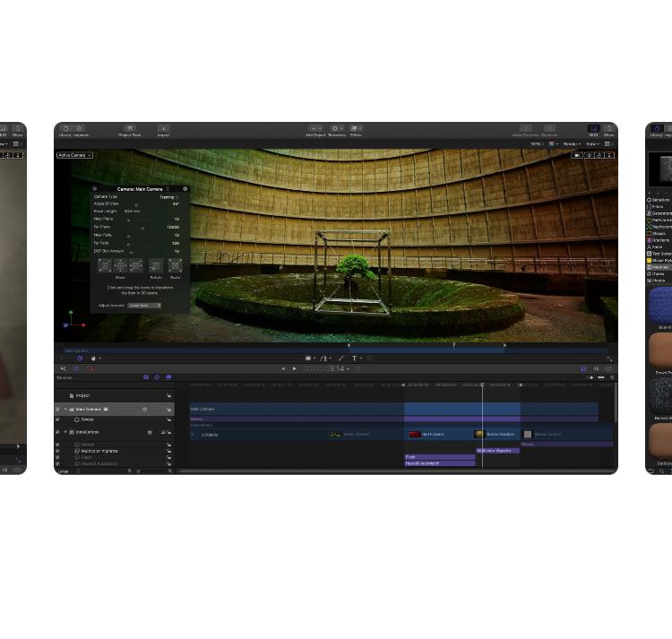Toggle the Sweep behavior checkbox
The image size is (672, 639).
[x=57, y=419]
